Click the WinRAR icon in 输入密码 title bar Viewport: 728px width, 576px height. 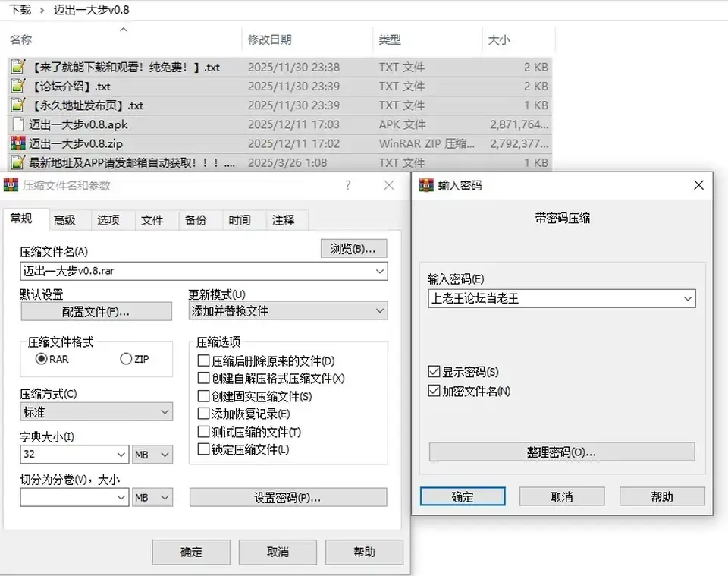(426, 185)
